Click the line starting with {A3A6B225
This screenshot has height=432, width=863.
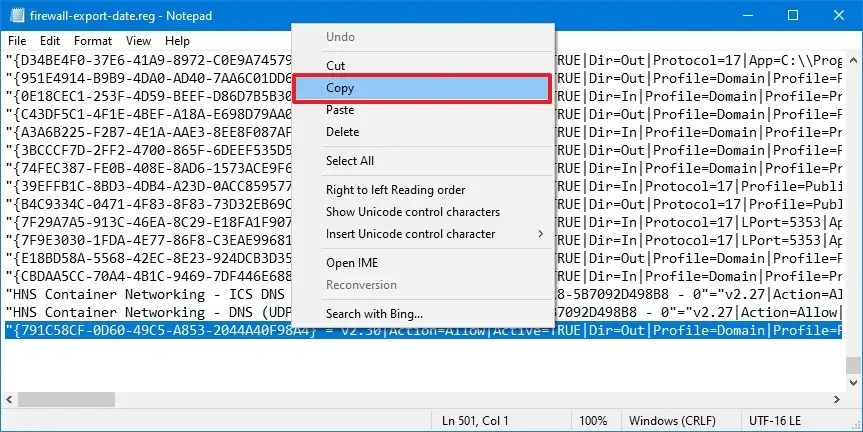(148, 132)
